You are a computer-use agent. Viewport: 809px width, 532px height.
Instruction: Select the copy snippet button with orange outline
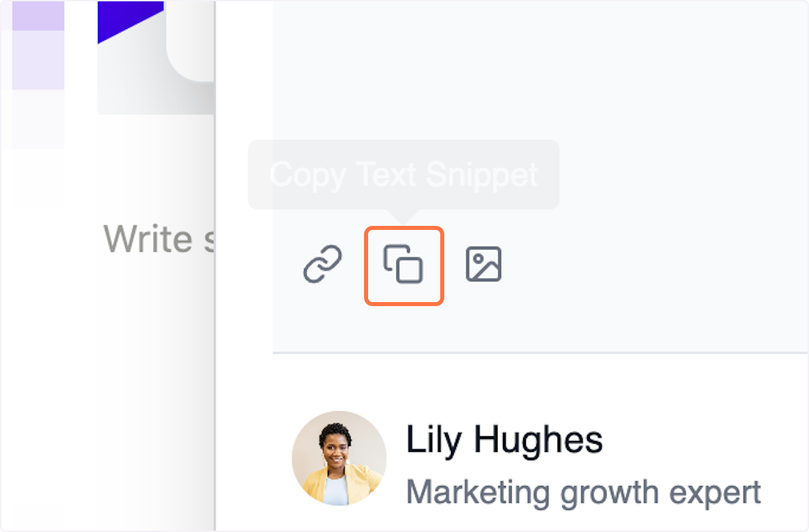pyautogui.click(x=404, y=264)
